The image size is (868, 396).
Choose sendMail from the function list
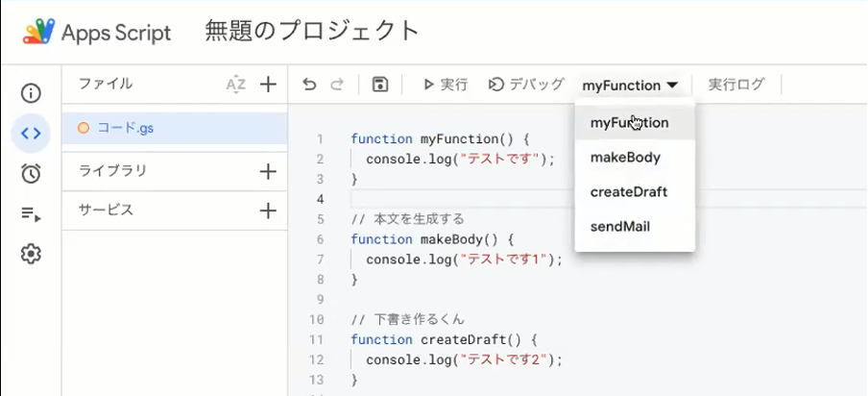(x=635, y=227)
